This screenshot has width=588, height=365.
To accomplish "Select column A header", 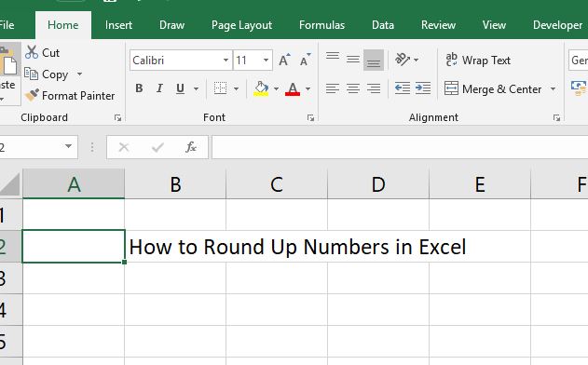I will (74, 184).
